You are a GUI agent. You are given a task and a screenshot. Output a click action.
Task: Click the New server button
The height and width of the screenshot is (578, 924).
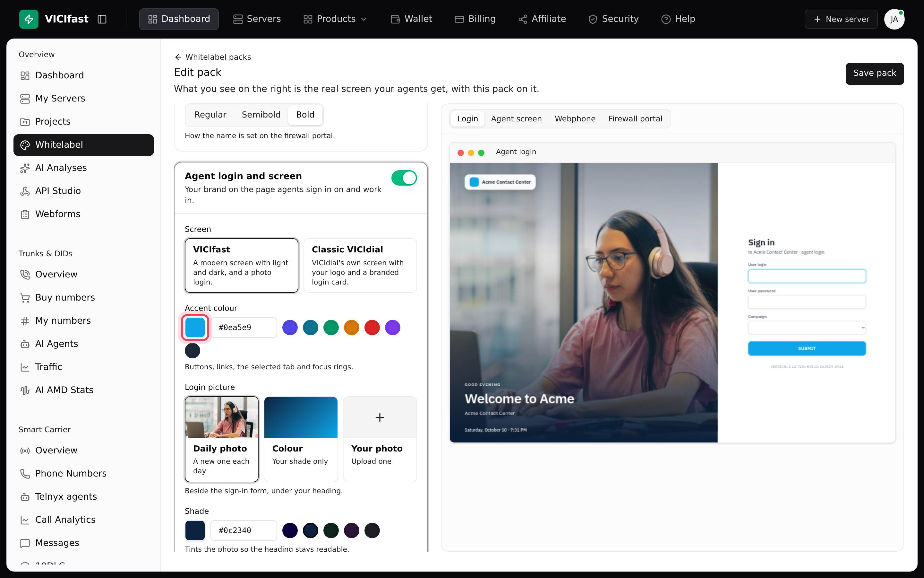(841, 19)
